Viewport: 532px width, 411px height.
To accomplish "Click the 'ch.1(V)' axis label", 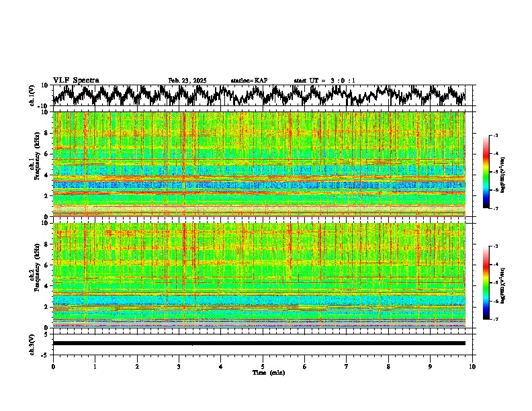I will click(32, 95).
